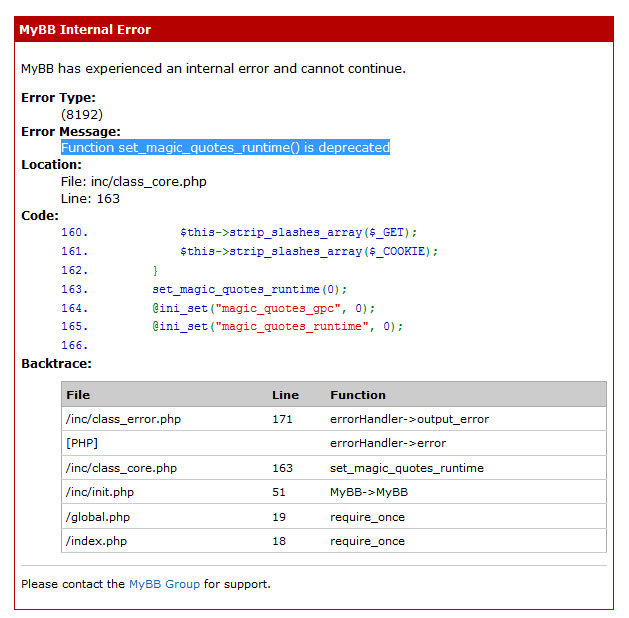Click the errorHandler->error function cell
The height and width of the screenshot is (618, 629).
coord(388,443)
